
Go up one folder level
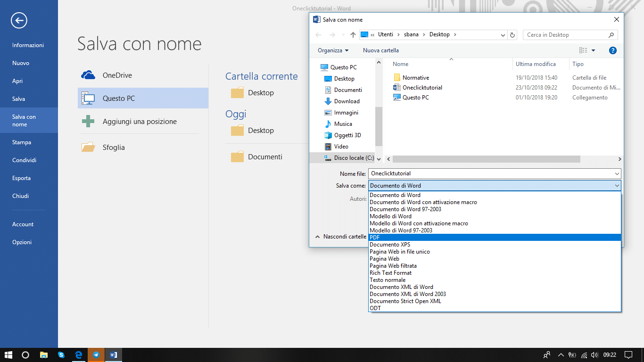tap(353, 35)
